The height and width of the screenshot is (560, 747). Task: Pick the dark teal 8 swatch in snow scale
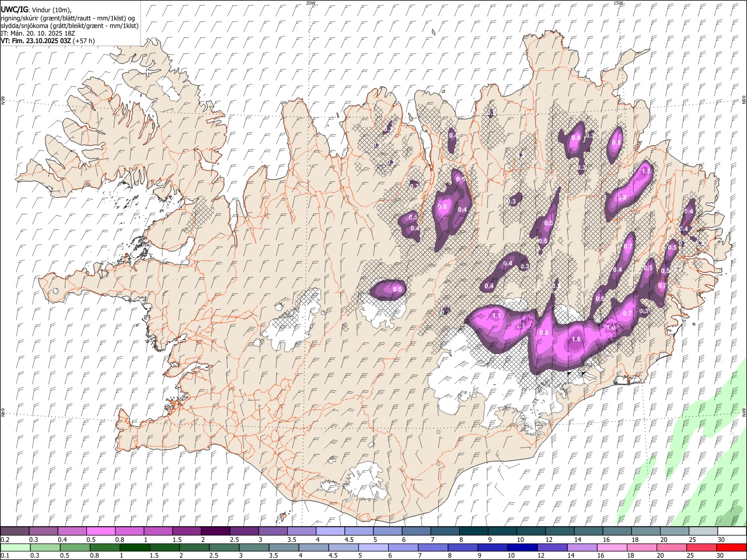473,531
